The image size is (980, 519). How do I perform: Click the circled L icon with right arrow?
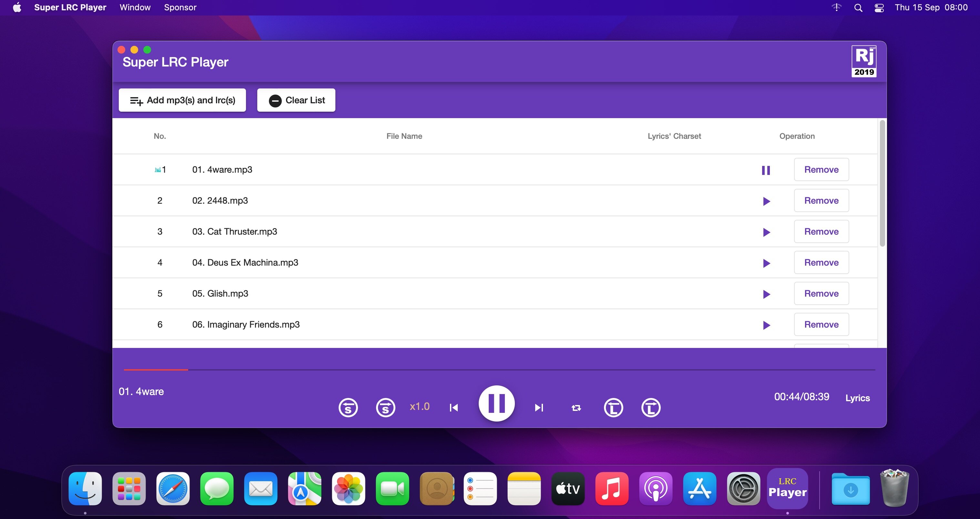pos(650,408)
